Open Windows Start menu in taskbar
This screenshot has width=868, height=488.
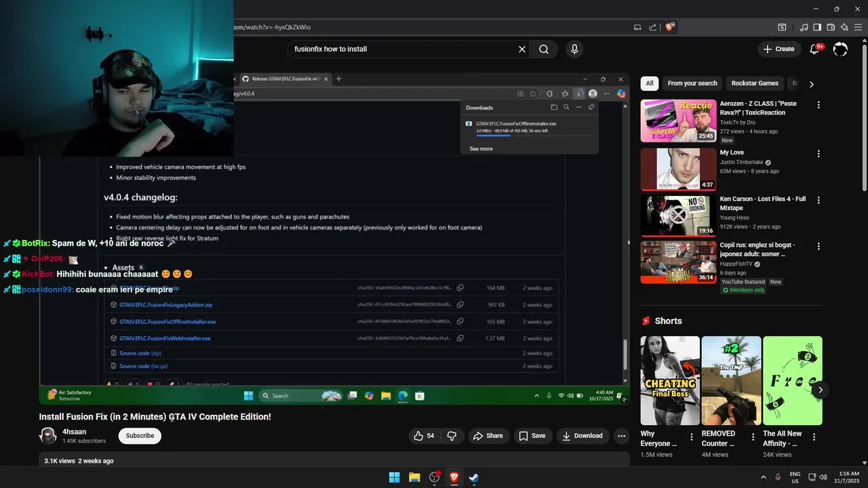[x=394, y=477]
